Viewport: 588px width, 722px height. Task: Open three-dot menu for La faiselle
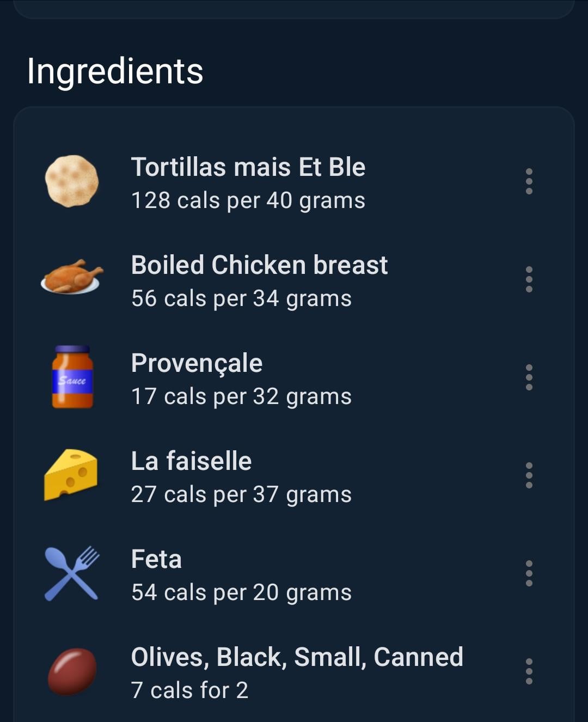tap(529, 475)
